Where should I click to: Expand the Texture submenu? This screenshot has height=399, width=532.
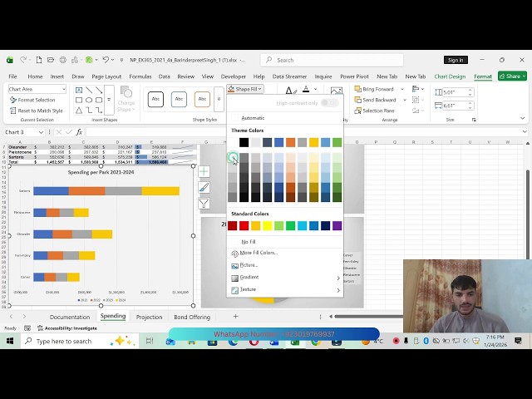tap(338, 290)
